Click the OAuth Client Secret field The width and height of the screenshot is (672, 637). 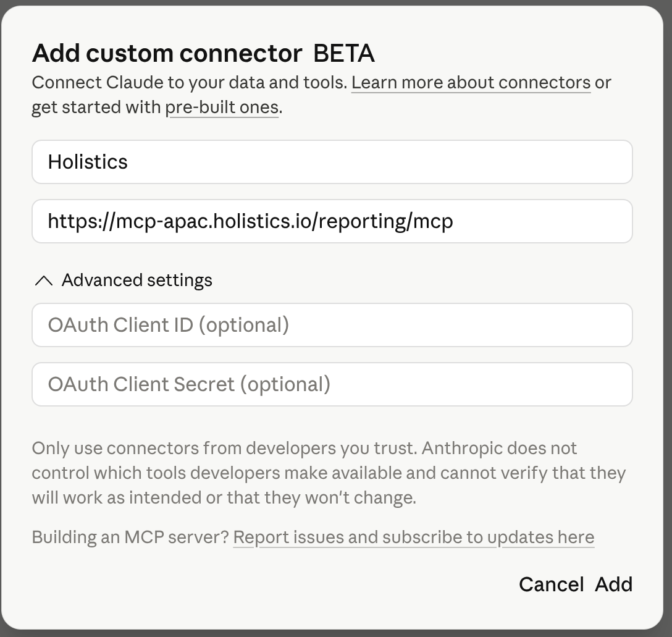tap(332, 384)
